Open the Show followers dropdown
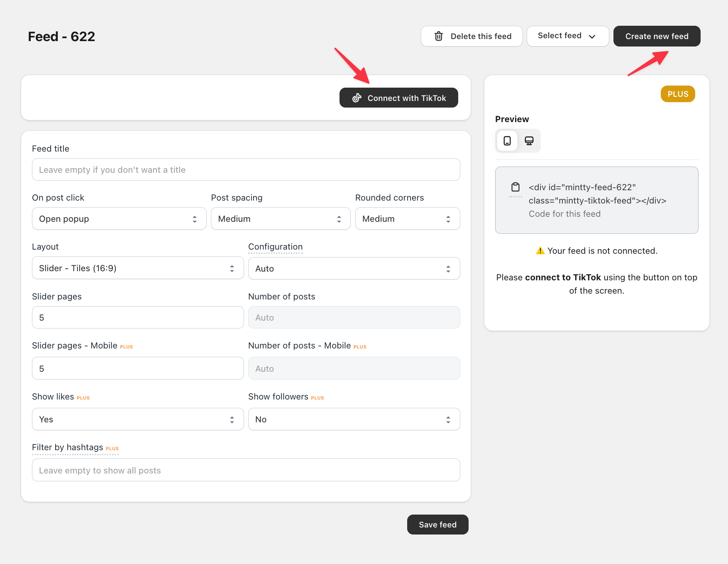Image resolution: width=728 pixels, height=564 pixels. pos(354,419)
